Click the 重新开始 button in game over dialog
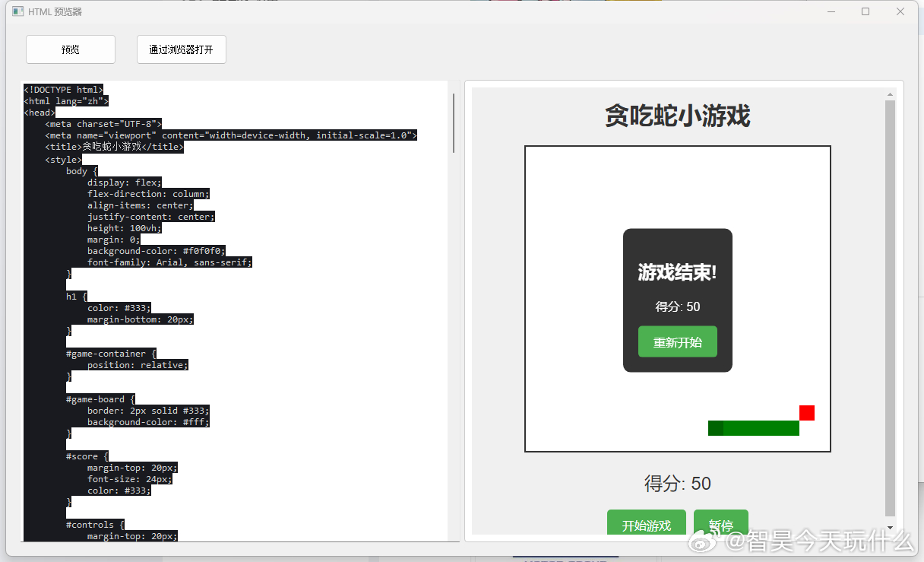924x562 pixels. pyautogui.click(x=678, y=342)
